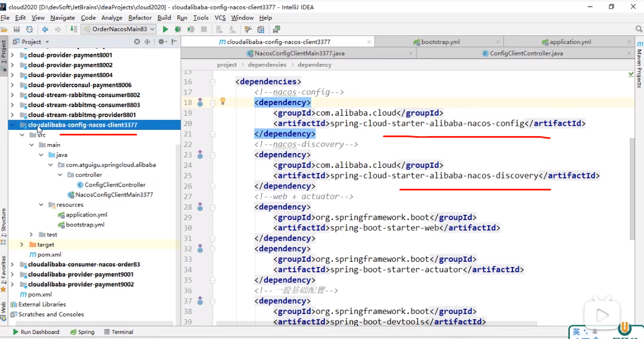This screenshot has height=339, width=644.
Task: Expand cloud-provider-payment8001 module
Action: point(12,55)
